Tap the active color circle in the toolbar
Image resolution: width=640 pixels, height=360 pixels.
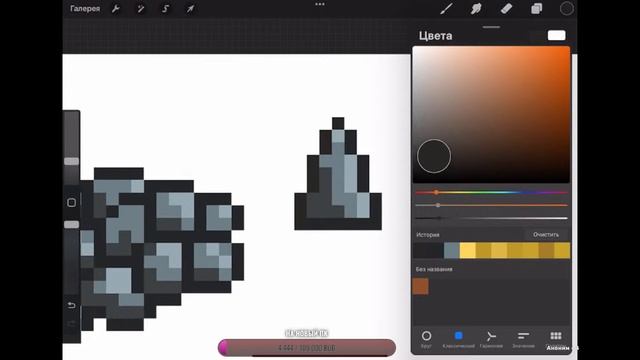[x=567, y=9]
